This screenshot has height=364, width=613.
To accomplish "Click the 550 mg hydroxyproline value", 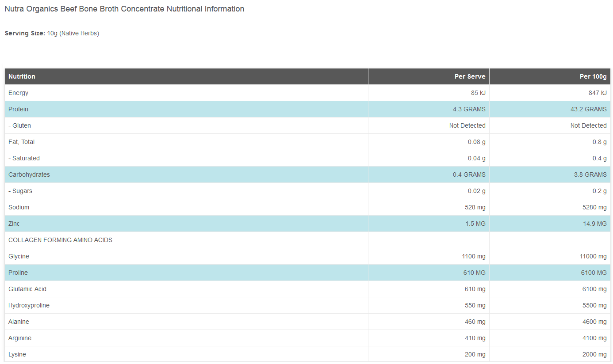I will click(475, 305).
